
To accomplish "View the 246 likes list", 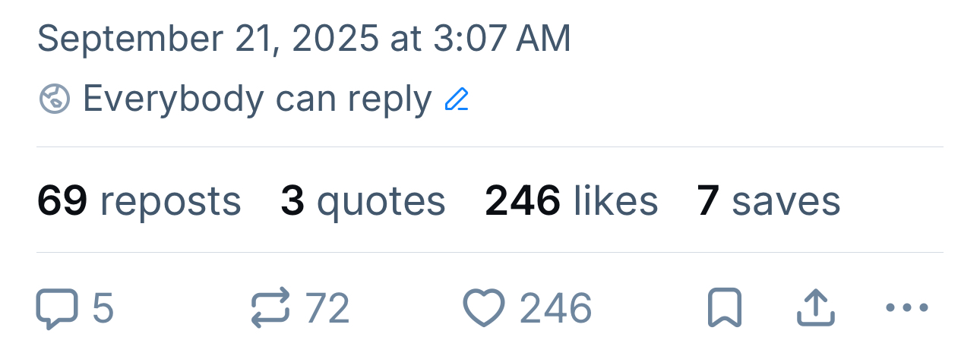I will pyautogui.click(x=571, y=201).
